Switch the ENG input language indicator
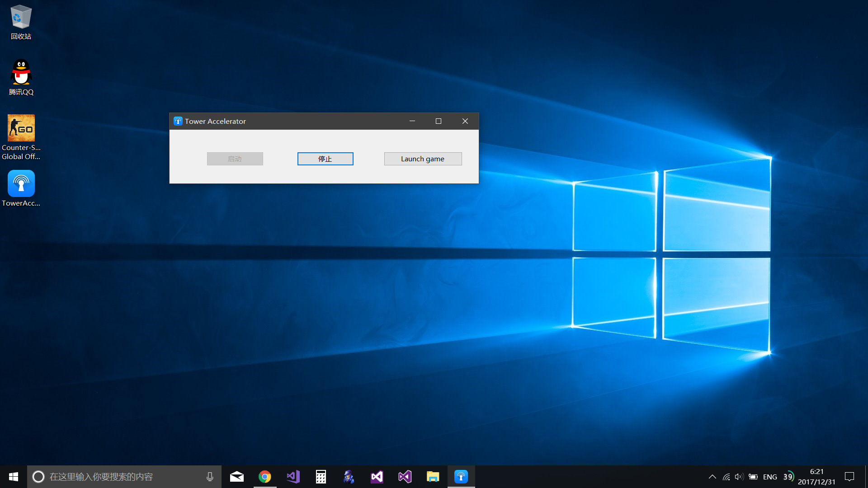Viewport: 868px width, 488px height. click(770, 477)
